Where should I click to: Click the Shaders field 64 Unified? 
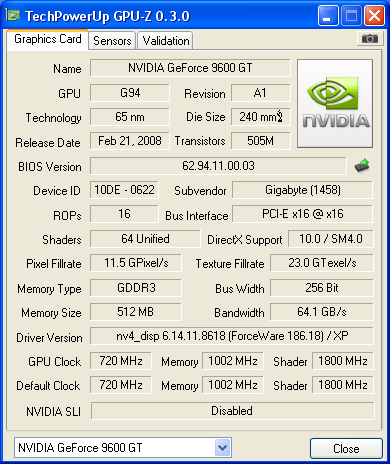[x=145, y=239]
